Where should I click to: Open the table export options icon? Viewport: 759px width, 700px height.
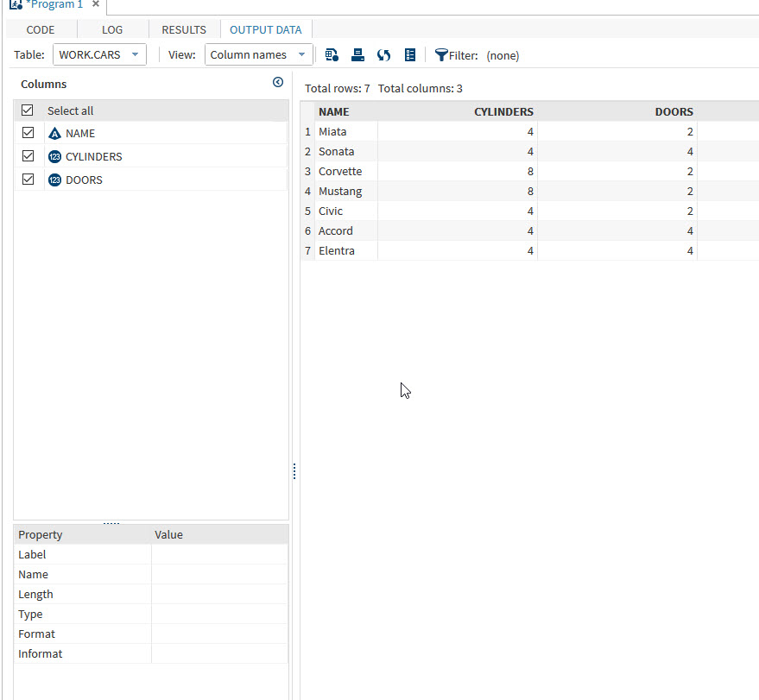(x=332, y=54)
